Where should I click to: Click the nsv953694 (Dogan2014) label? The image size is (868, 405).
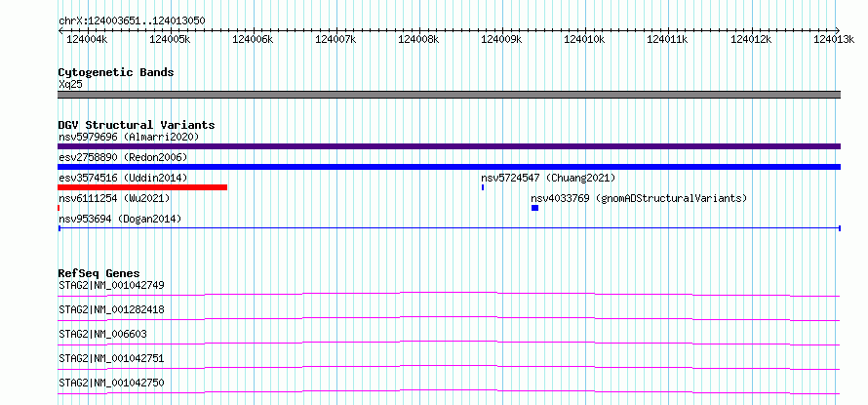point(120,219)
